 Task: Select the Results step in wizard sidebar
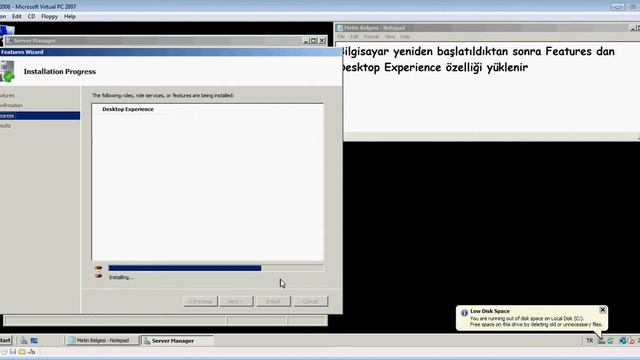(5, 126)
